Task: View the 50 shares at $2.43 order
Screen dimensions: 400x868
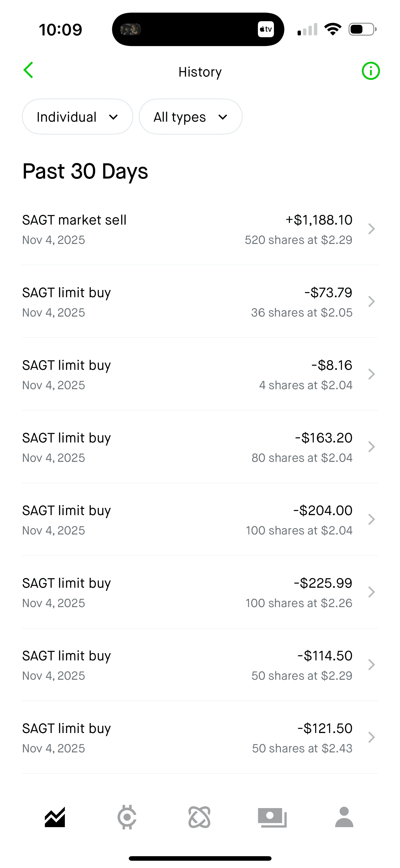Action: coord(200,738)
